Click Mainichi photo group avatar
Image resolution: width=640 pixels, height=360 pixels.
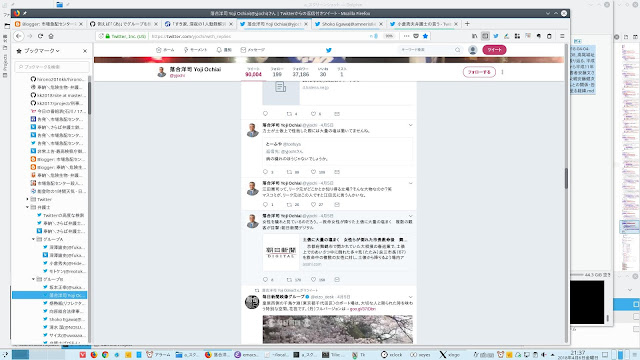point(252,302)
